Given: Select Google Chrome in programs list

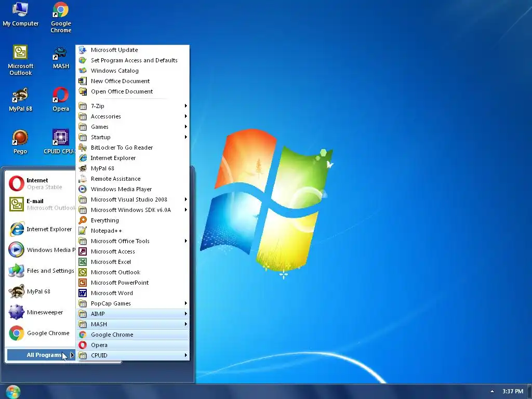Looking at the screenshot, I should click(x=132, y=335).
